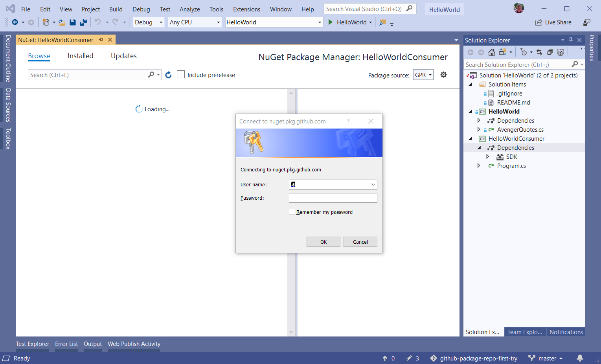
Task: Click the Live Share icon
Action: click(x=539, y=22)
